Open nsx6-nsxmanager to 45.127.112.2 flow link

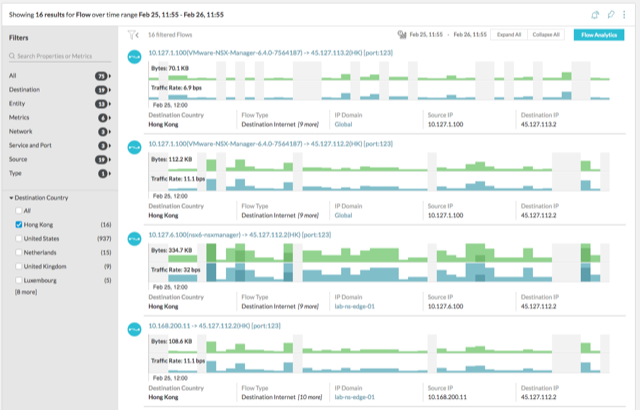[x=240, y=235]
